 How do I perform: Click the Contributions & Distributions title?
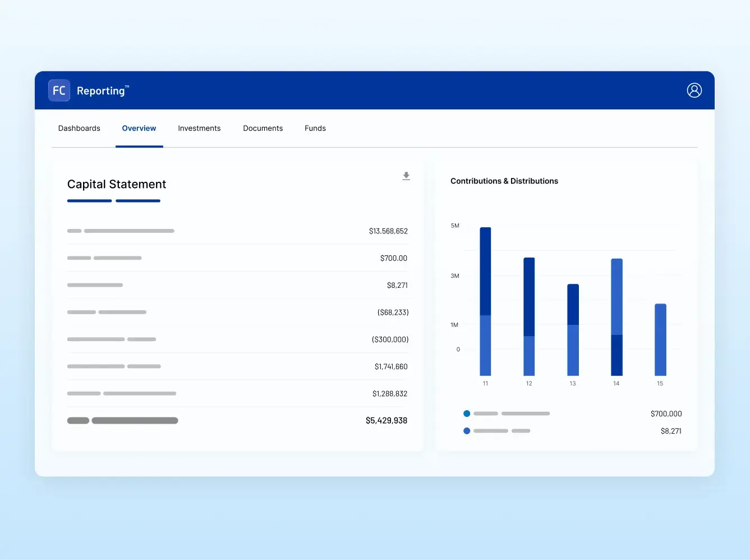(504, 181)
